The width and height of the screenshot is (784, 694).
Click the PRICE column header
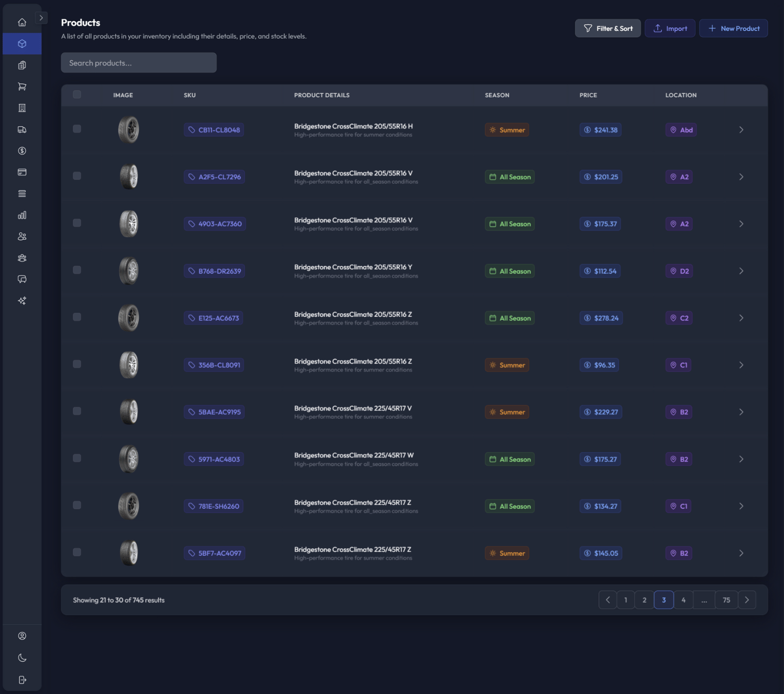click(x=588, y=95)
